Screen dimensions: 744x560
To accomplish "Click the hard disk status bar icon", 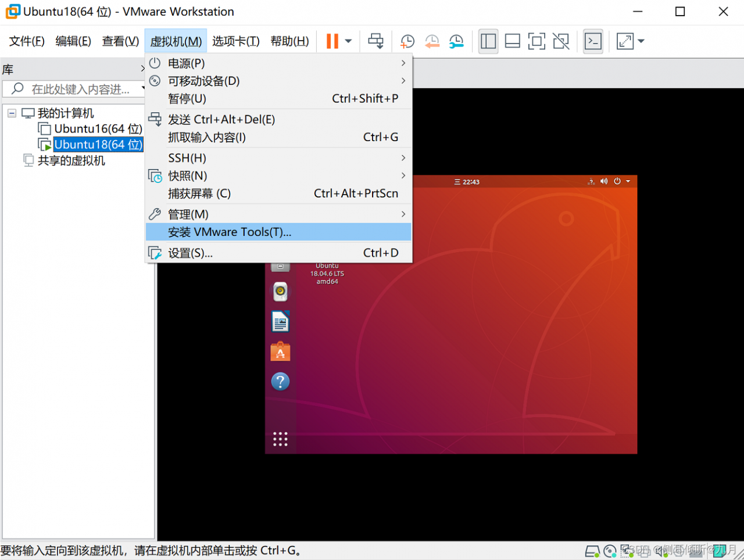I will [x=592, y=551].
